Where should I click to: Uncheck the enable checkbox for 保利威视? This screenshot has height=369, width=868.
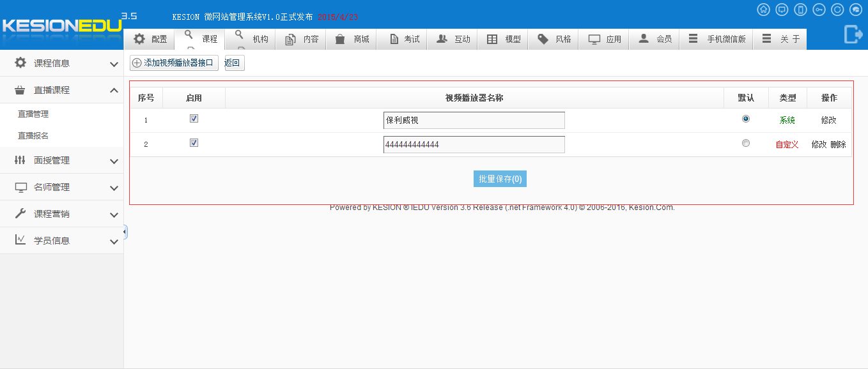click(x=194, y=119)
